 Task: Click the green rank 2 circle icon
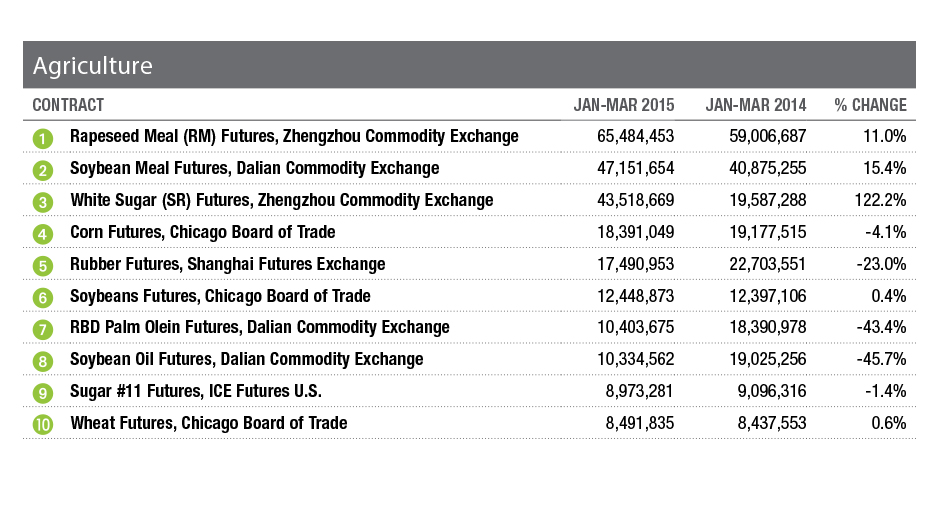coord(42,169)
